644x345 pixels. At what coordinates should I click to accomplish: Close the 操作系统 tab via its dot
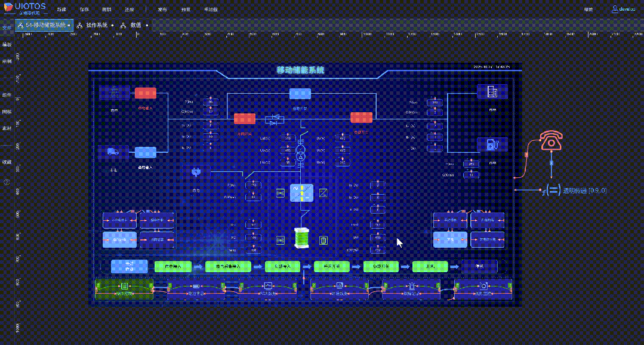point(112,25)
